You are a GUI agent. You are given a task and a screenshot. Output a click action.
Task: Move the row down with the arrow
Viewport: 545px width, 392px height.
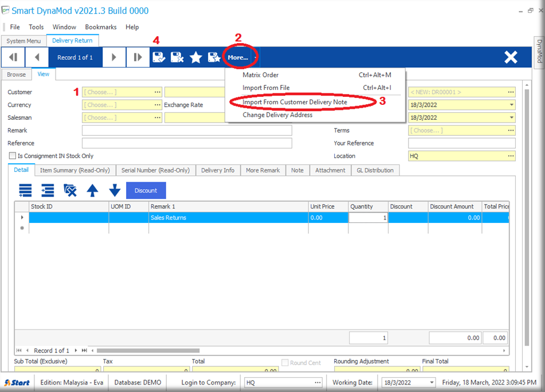click(x=115, y=191)
